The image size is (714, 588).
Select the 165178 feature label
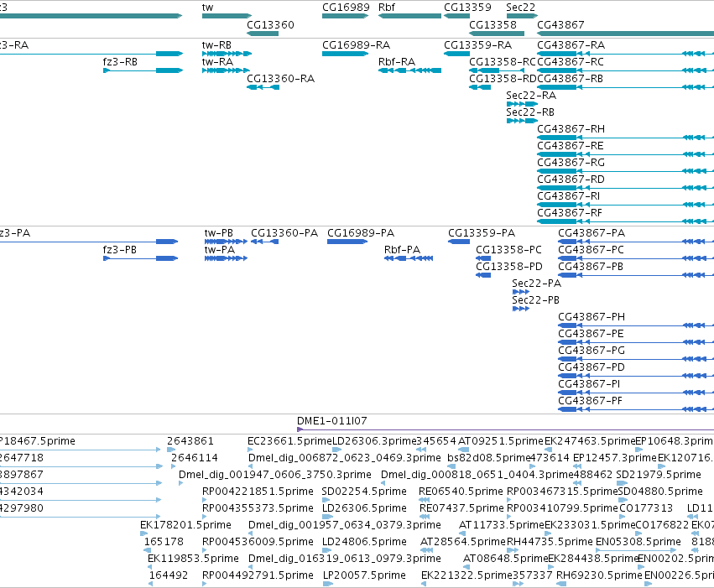[164, 542]
